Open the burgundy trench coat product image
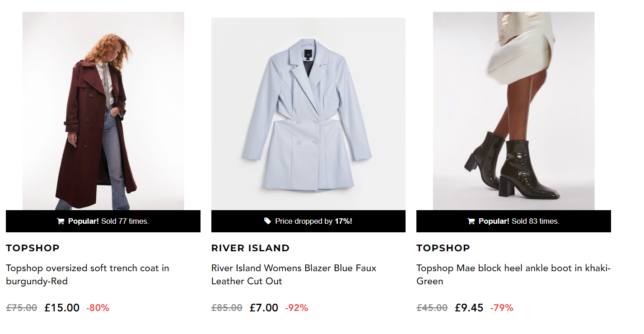This screenshot has width=644, height=334. (103, 111)
